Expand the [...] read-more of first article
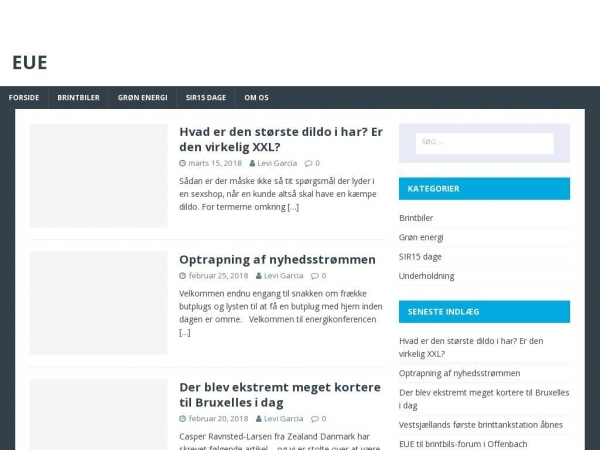The width and height of the screenshot is (600, 450). coord(293,207)
